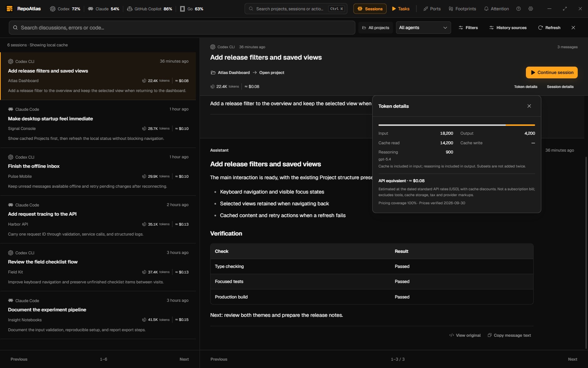Open History sources options

coord(508,28)
